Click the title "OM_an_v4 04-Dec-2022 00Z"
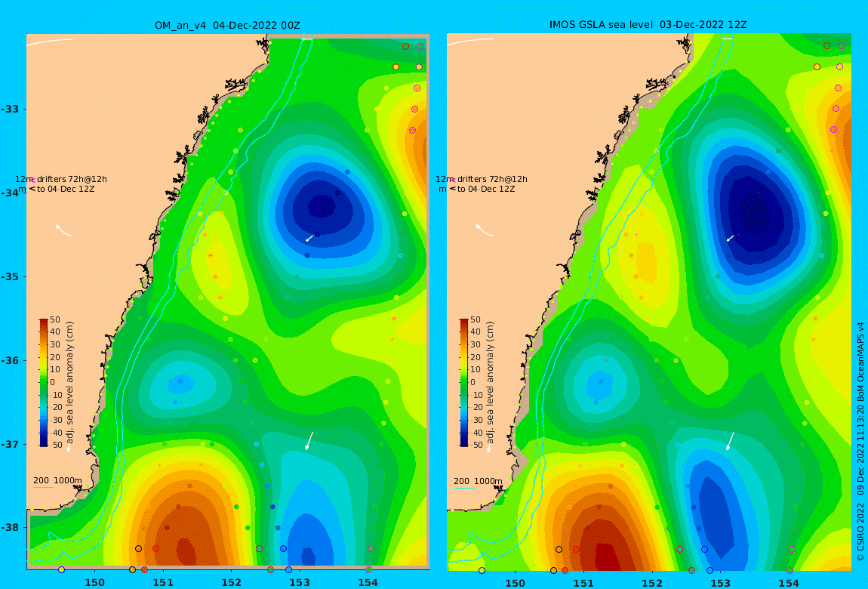Image resolution: width=868 pixels, height=589 pixels. [x=227, y=25]
